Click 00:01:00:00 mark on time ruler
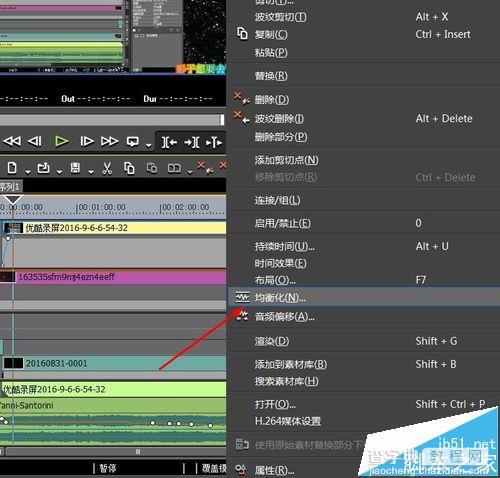This screenshot has width=500, height=478. tap(101, 207)
